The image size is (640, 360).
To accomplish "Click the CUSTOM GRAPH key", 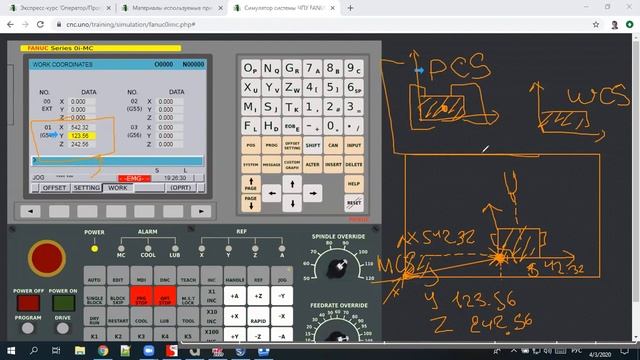I will coord(292,164).
